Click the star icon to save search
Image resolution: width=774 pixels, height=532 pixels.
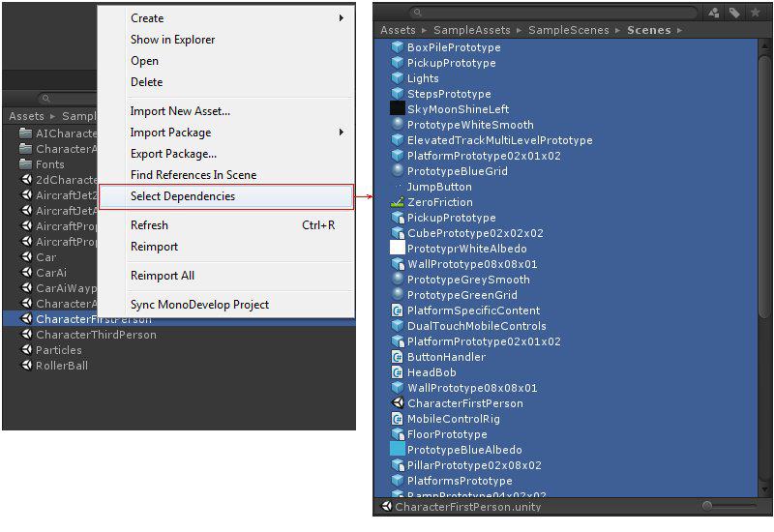coord(755,13)
